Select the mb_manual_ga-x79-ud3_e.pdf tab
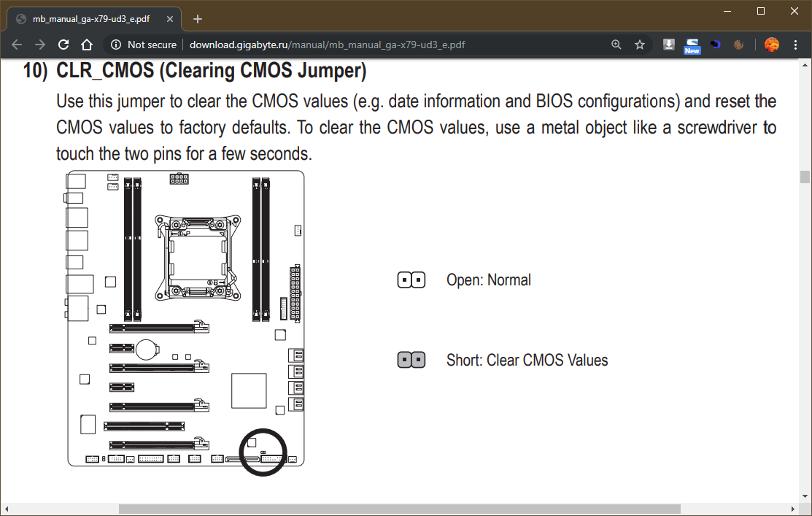Image resolution: width=812 pixels, height=516 pixels. coord(93,19)
